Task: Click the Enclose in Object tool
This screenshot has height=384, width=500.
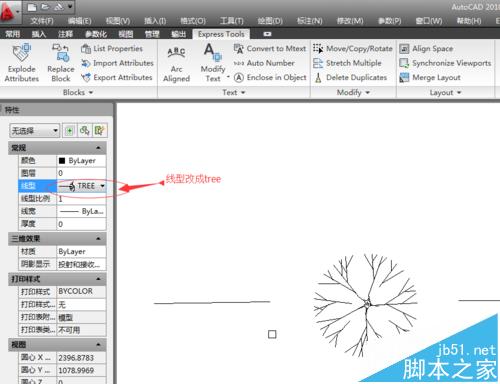Action: click(x=270, y=77)
